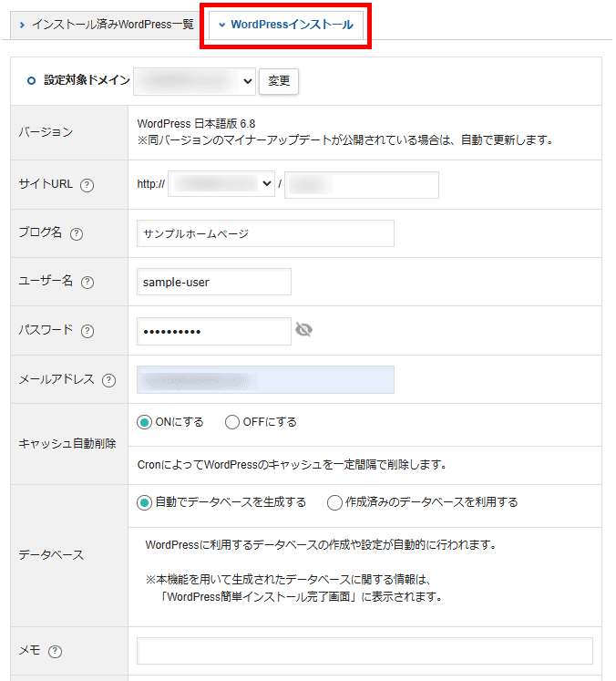Click the 設定対象ドメイン label
This screenshot has width=616, height=681.
[x=87, y=80]
